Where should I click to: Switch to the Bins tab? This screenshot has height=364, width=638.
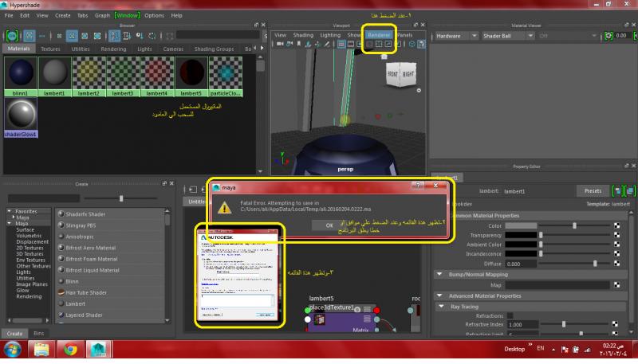point(39,333)
